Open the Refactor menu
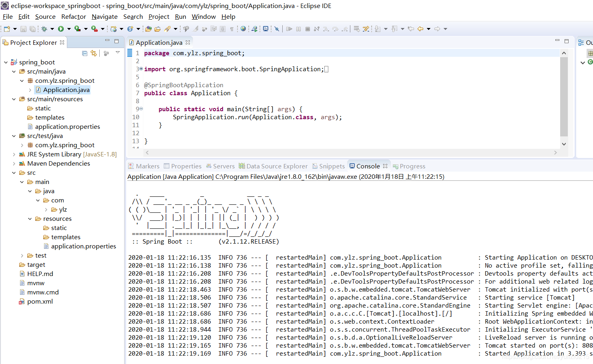This screenshot has width=593, height=364. point(74,16)
